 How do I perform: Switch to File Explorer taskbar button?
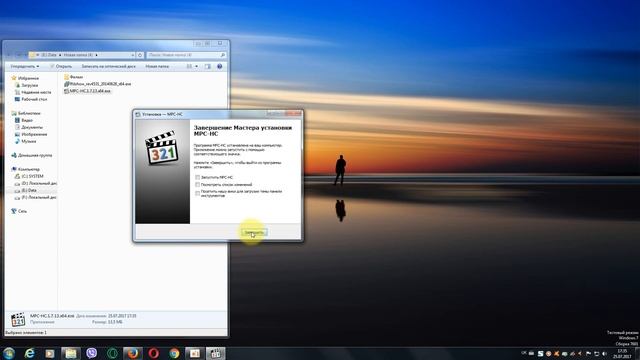[71, 353]
